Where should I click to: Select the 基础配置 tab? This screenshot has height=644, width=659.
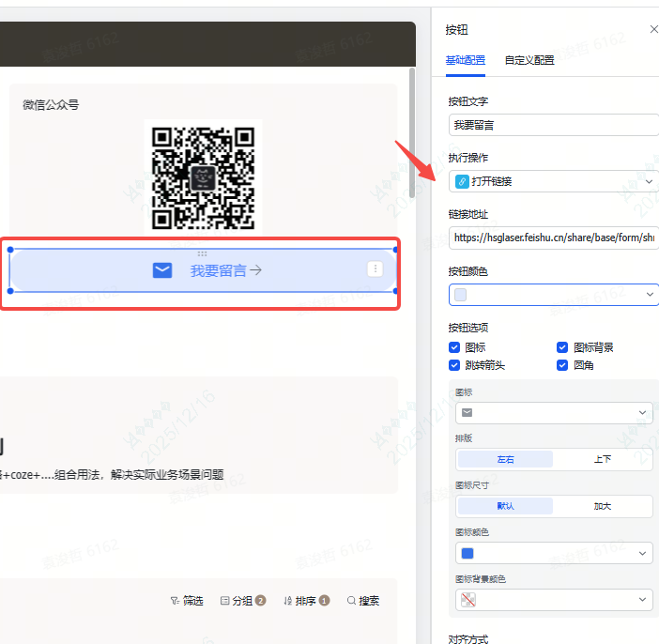[466, 60]
